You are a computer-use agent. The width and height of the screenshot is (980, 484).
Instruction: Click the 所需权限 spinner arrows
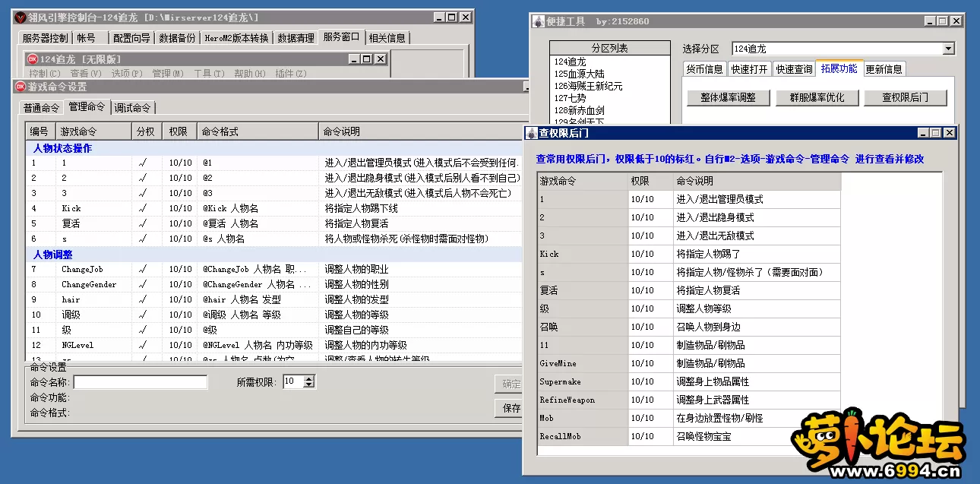tap(308, 381)
